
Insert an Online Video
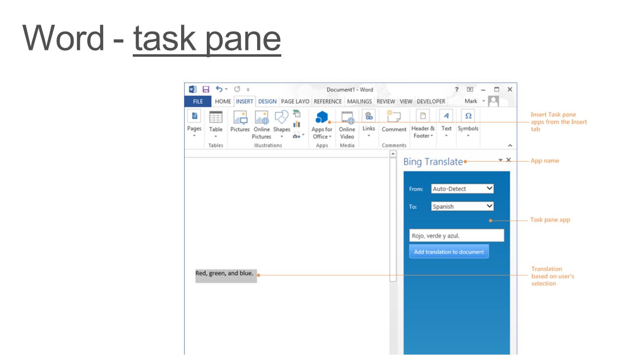tap(347, 125)
